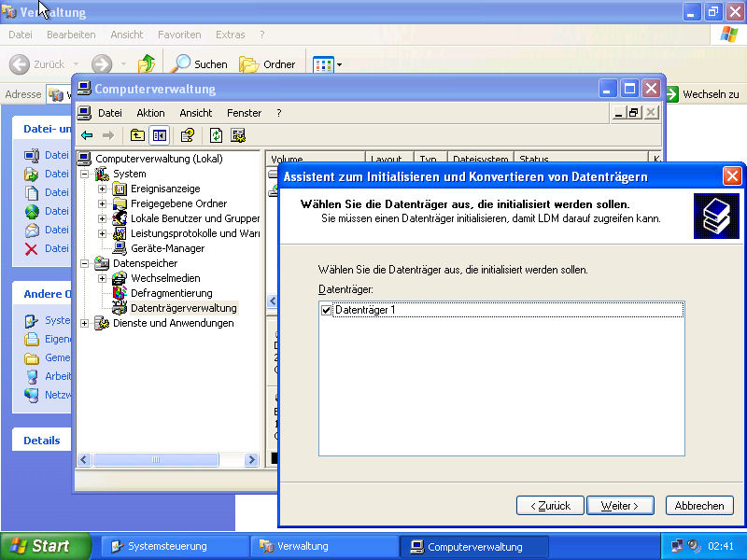Open the Aktion menu
747x560 pixels.
coord(150,113)
